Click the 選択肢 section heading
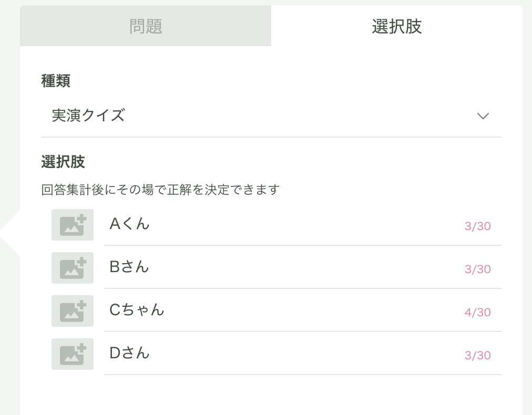The width and height of the screenshot is (532, 415). click(63, 162)
